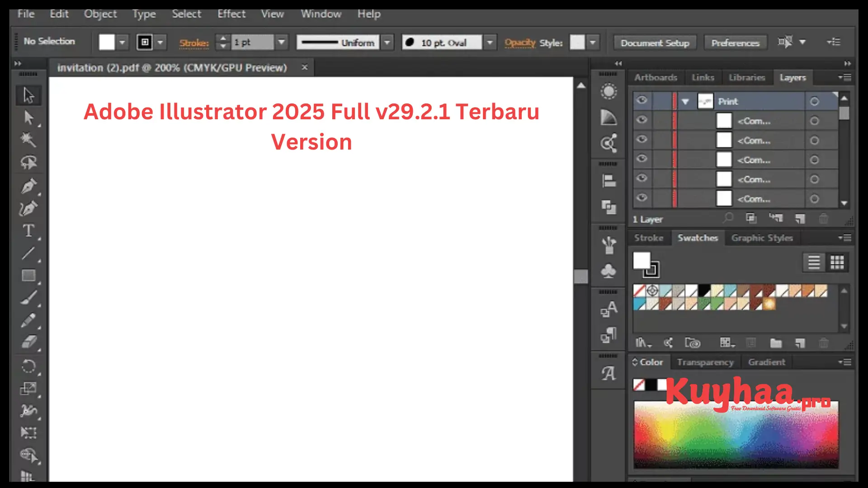868x488 pixels.
Task: Pick a color from the spectrum bar
Action: 736,434
